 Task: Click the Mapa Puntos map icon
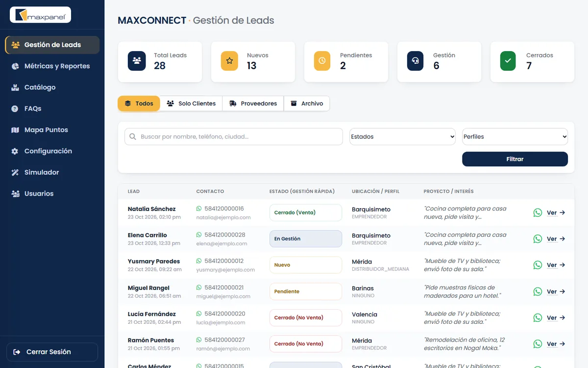point(15,130)
